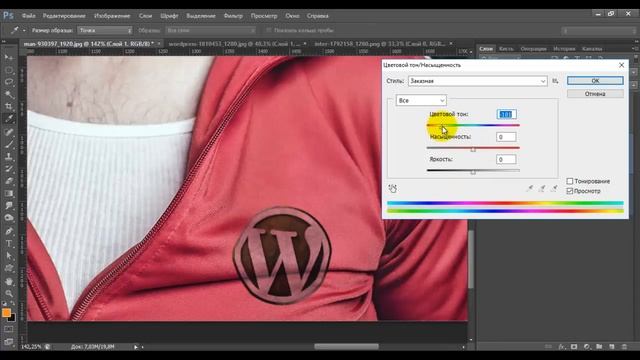The height and width of the screenshot is (360, 640).
Task: Select the Hand tool
Action: pyautogui.click(x=9, y=281)
